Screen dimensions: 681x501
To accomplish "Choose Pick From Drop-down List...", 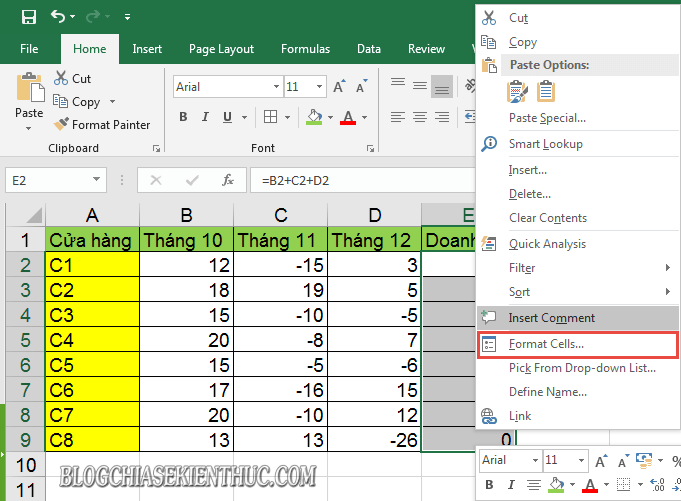I will pos(578,368).
